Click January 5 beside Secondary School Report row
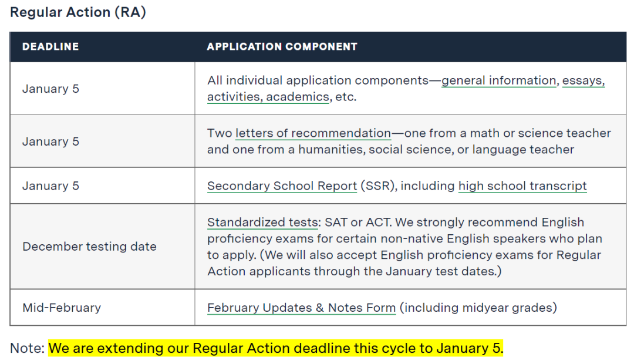This screenshot has width=634, height=364. [x=50, y=186]
